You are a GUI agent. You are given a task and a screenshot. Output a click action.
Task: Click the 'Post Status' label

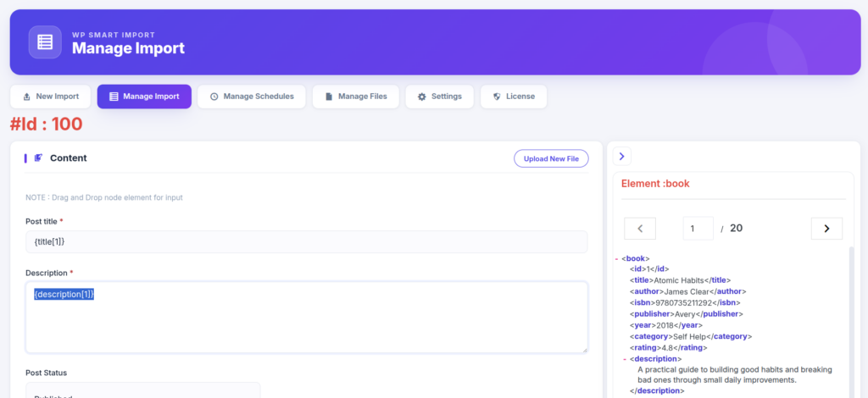click(x=47, y=373)
